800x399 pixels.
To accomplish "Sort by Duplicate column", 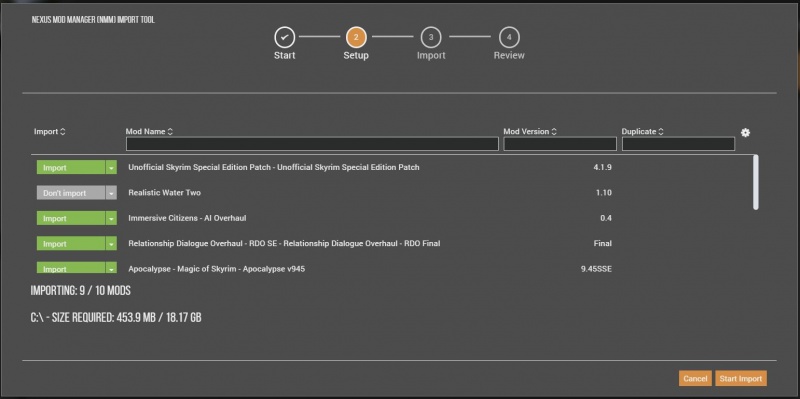I will click(x=642, y=132).
